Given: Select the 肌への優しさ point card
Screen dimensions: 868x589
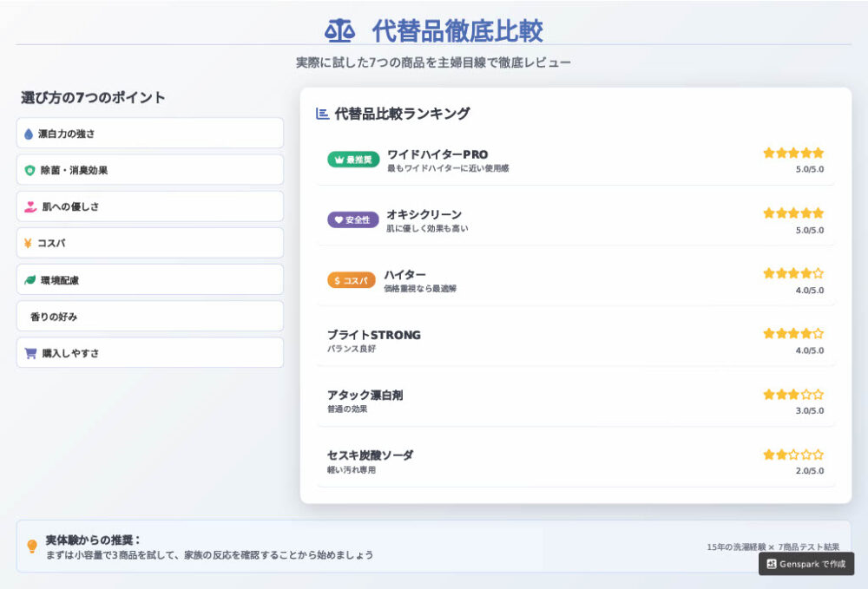Looking at the screenshot, I should (150, 206).
